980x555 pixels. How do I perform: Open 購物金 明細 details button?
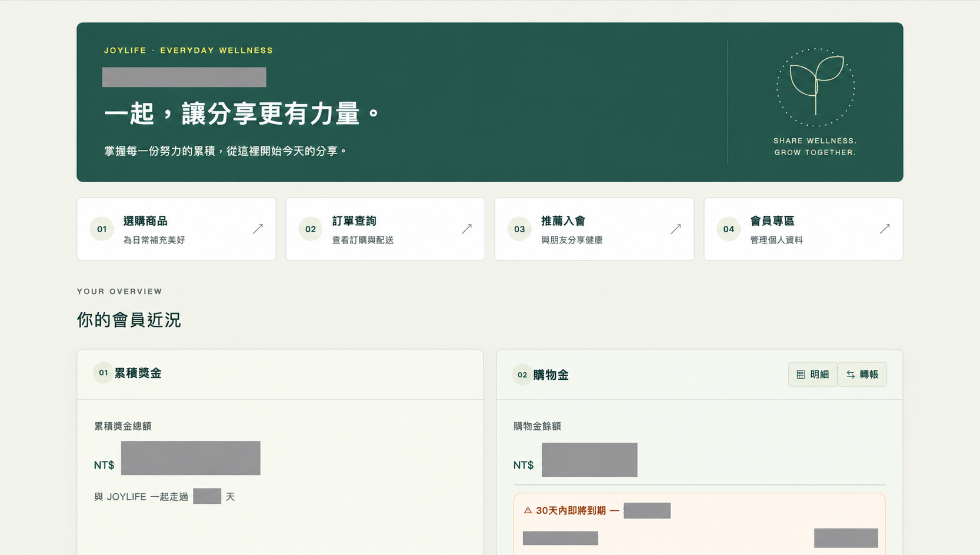pyautogui.click(x=812, y=375)
